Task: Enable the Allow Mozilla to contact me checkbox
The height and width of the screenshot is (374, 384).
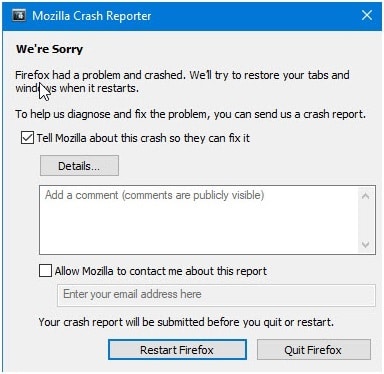Action: (x=45, y=271)
